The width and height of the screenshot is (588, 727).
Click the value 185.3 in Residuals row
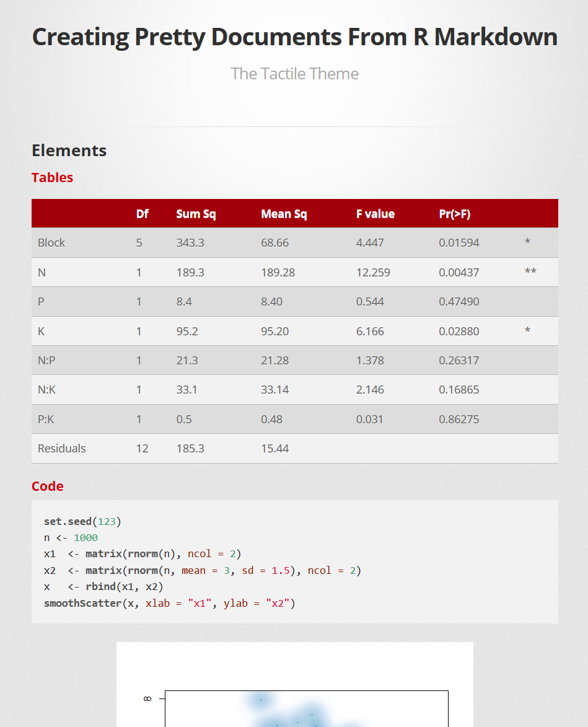[190, 448]
